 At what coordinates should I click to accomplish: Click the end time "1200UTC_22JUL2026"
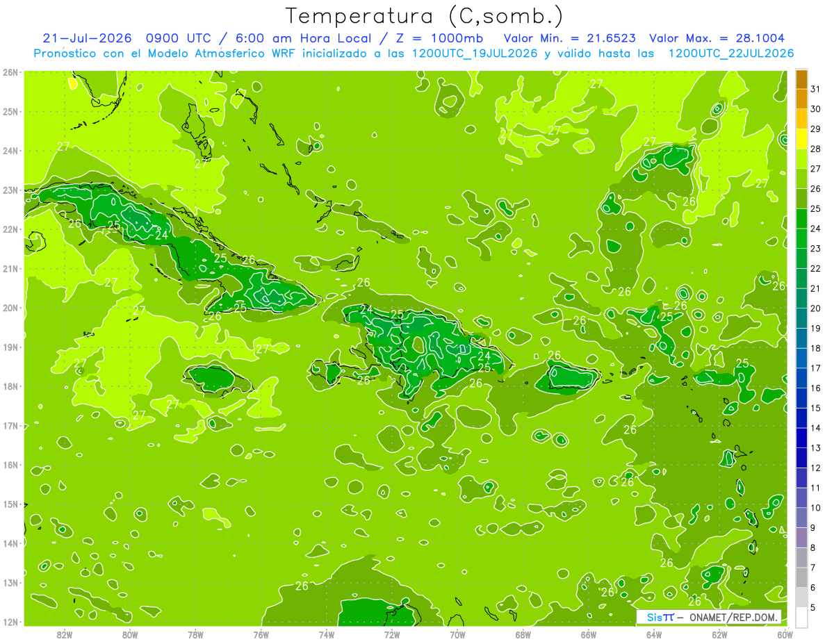click(x=731, y=53)
